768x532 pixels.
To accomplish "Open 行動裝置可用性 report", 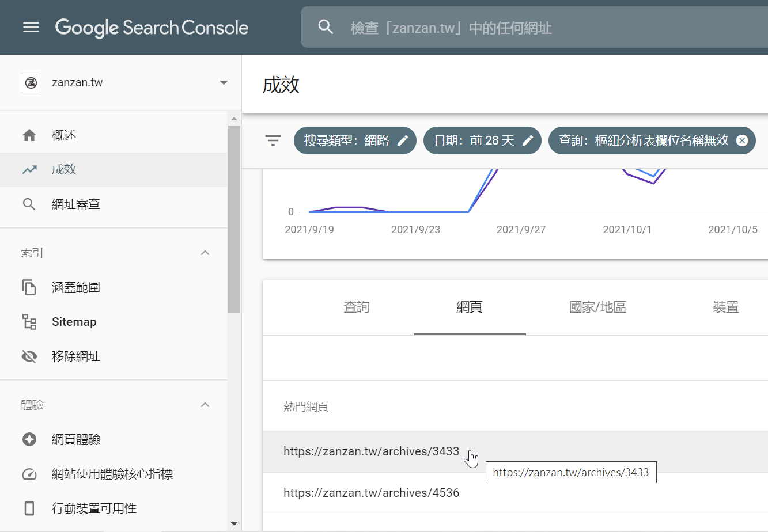I will (x=114, y=508).
